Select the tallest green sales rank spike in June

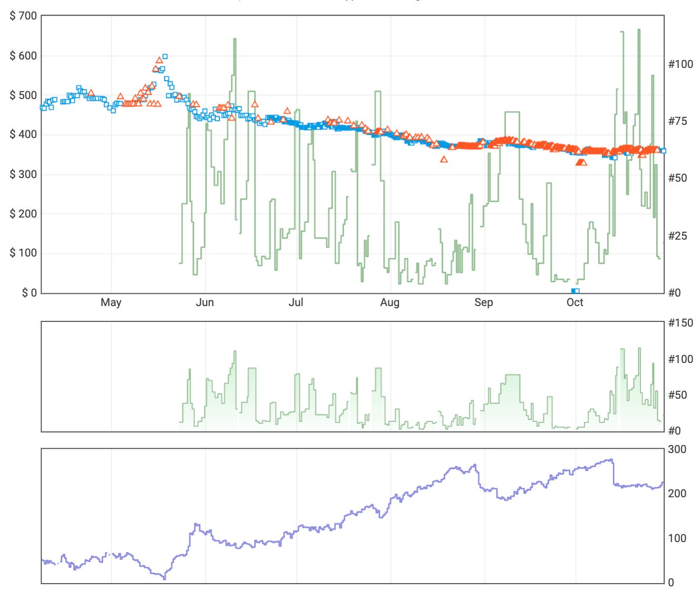[x=235, y=40]
